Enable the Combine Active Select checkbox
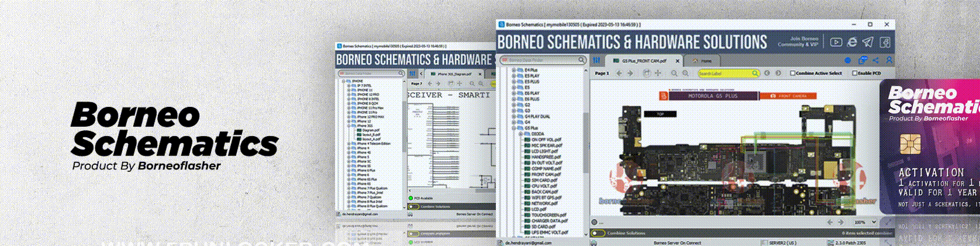The width and height of the screenshot is (980, 246). point(793,73)
